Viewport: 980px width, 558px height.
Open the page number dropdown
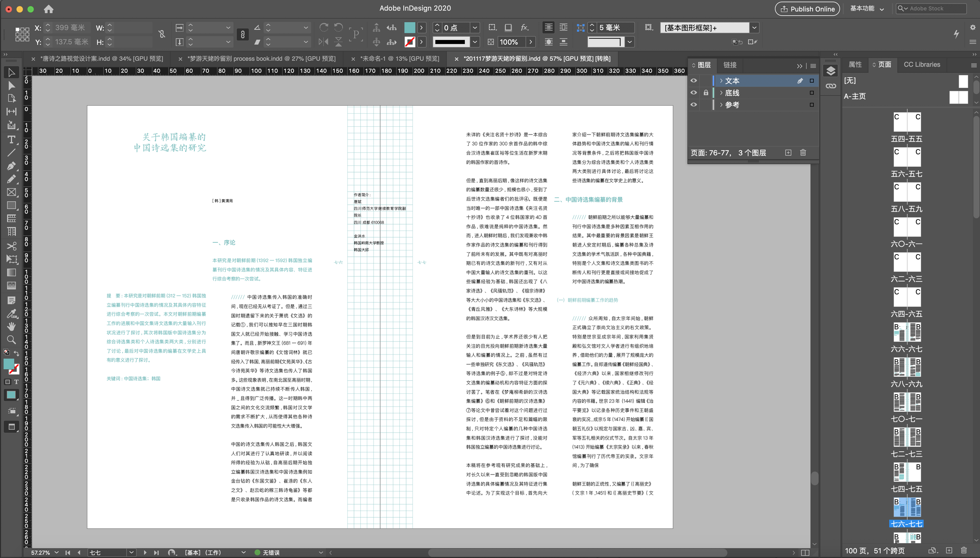pos(131,553)
